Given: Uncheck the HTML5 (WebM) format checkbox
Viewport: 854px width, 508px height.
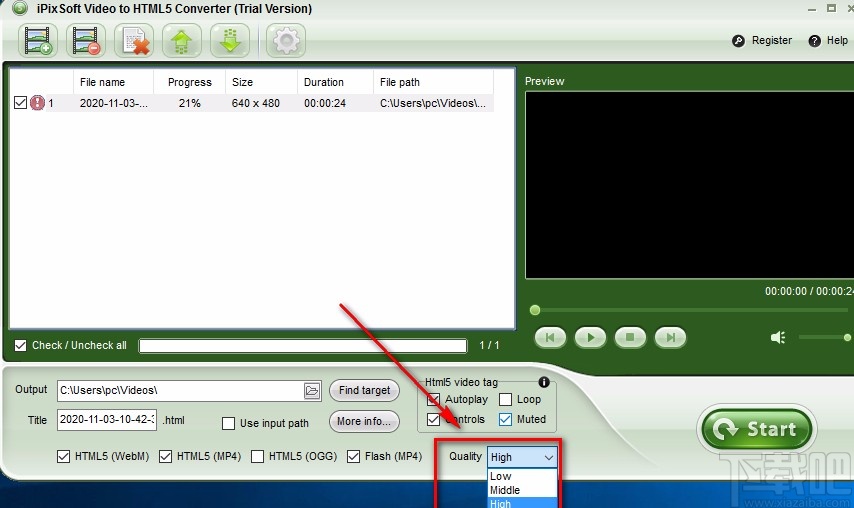Looking at the screenshot, I should tap(63, 456).
